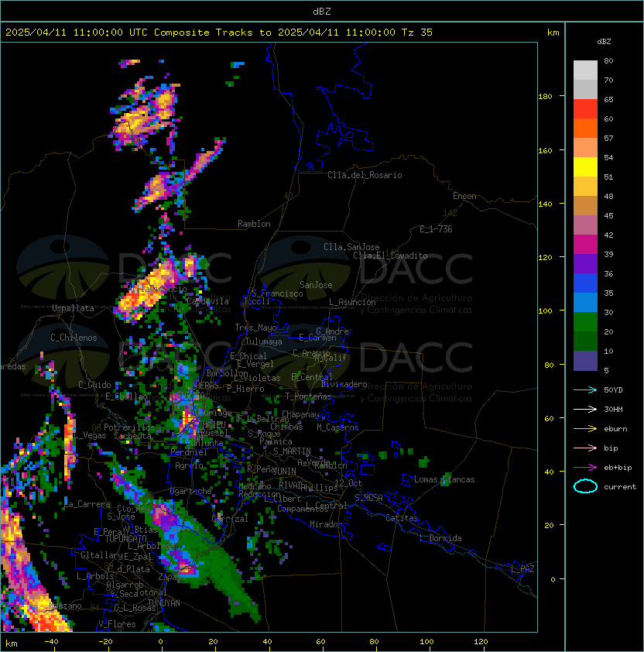Click the 'S_ROSA' map label
The height and width of the screenshot is (652, 644).
coord(368,498)
